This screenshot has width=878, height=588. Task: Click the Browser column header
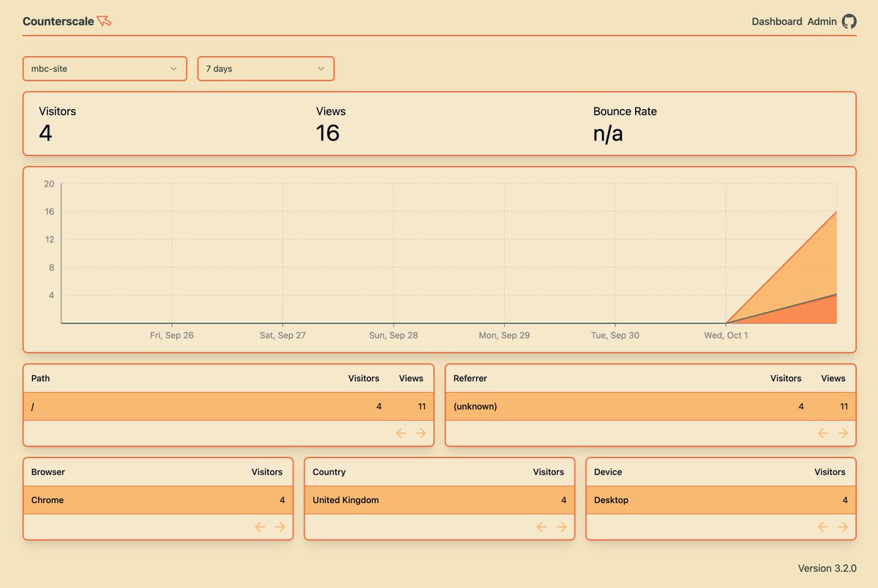click(x=48, y=472)
